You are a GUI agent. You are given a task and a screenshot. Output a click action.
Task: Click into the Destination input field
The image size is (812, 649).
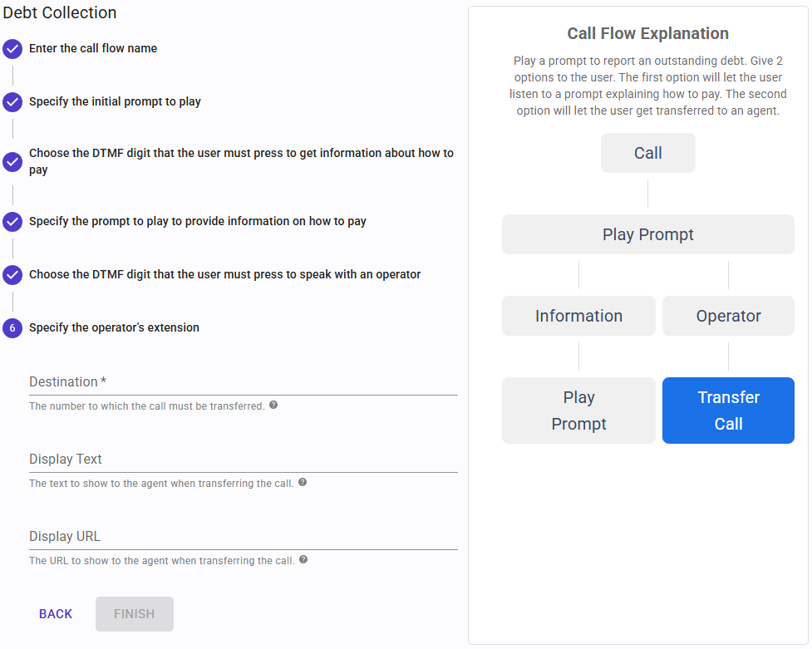(x=243, y=385)
